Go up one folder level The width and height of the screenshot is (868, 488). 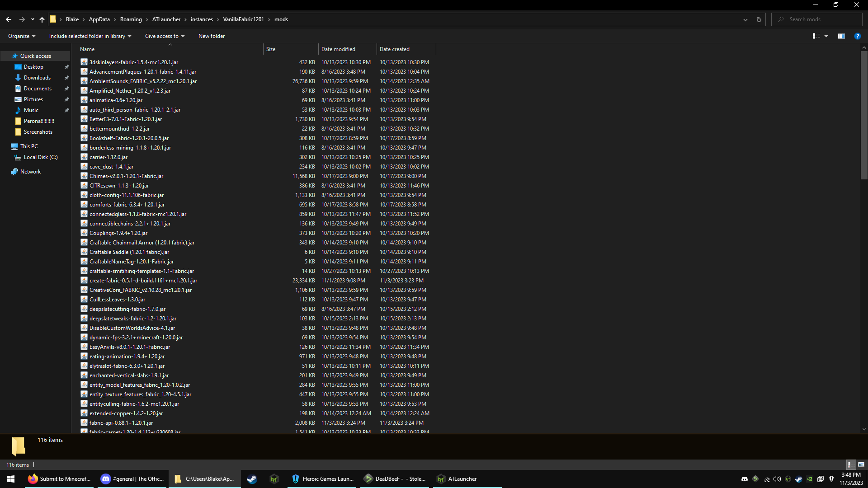pyautogui.click(x=42, y=19)
